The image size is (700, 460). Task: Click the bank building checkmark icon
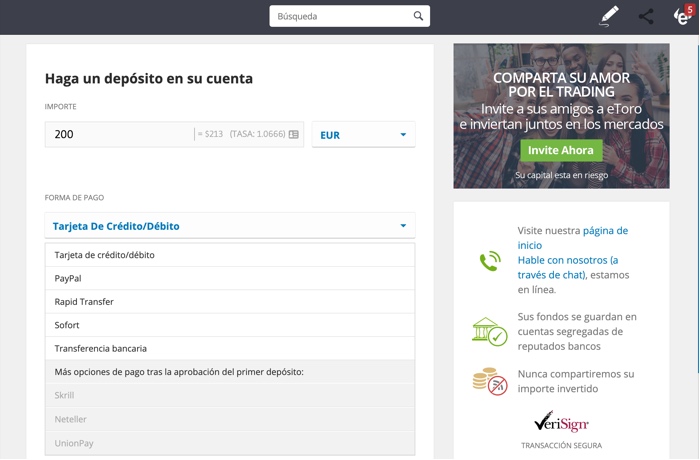(x=490, y=331)
